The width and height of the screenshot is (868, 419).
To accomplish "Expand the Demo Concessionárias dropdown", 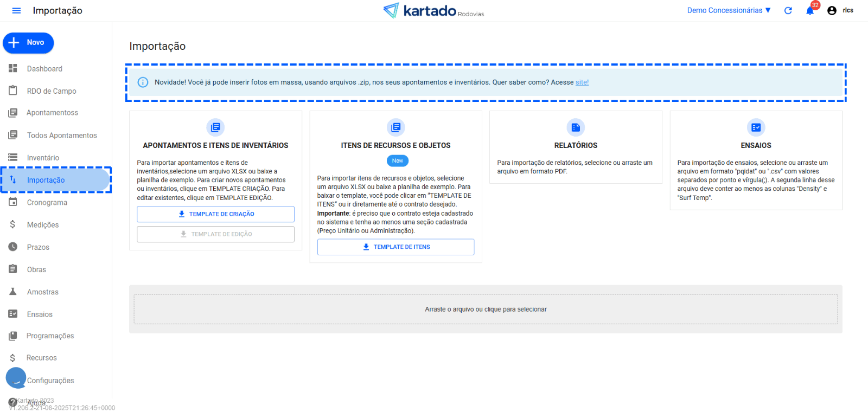I will 729,10.
